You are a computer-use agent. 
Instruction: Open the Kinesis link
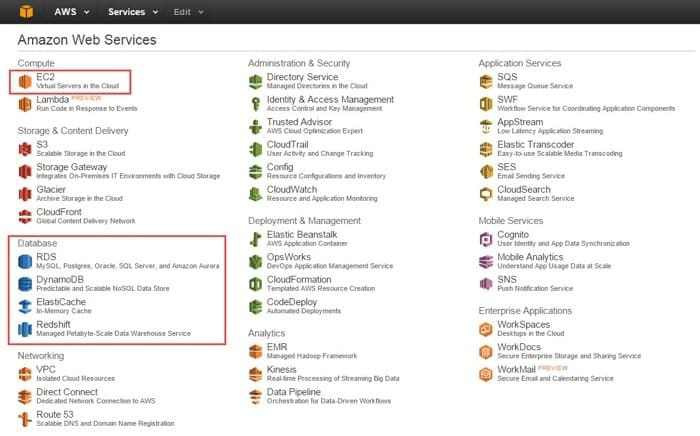click(x=281, y=369)
